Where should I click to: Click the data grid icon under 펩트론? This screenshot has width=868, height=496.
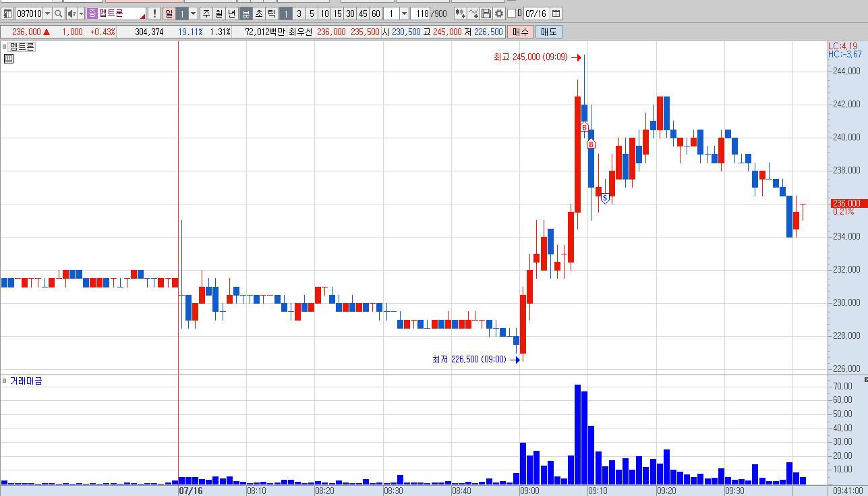pos(8,59)
